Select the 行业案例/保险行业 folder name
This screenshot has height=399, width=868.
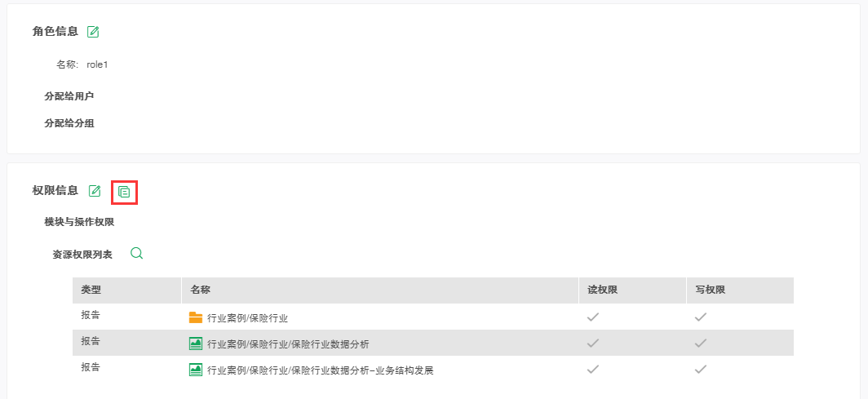tap(248, 318)
